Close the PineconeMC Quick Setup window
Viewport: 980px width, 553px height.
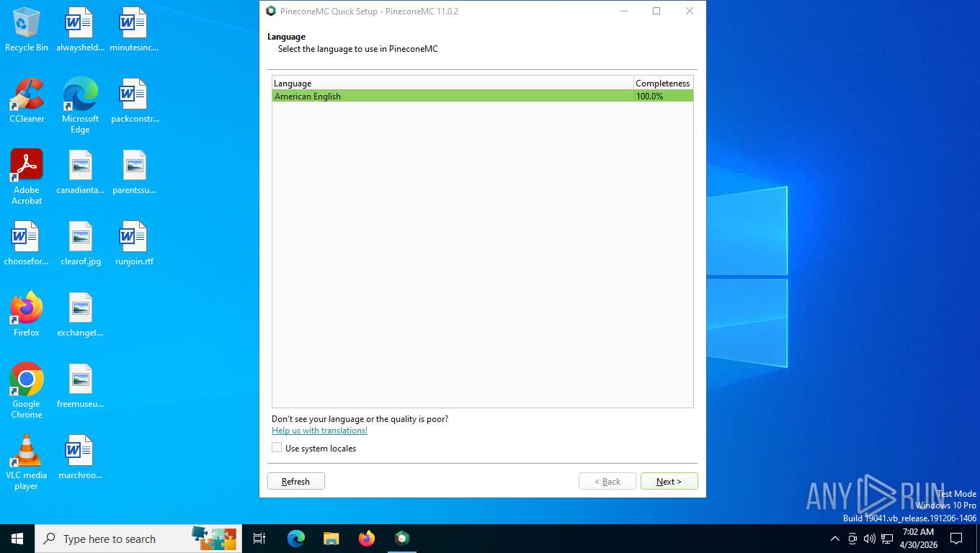(690, 11)
